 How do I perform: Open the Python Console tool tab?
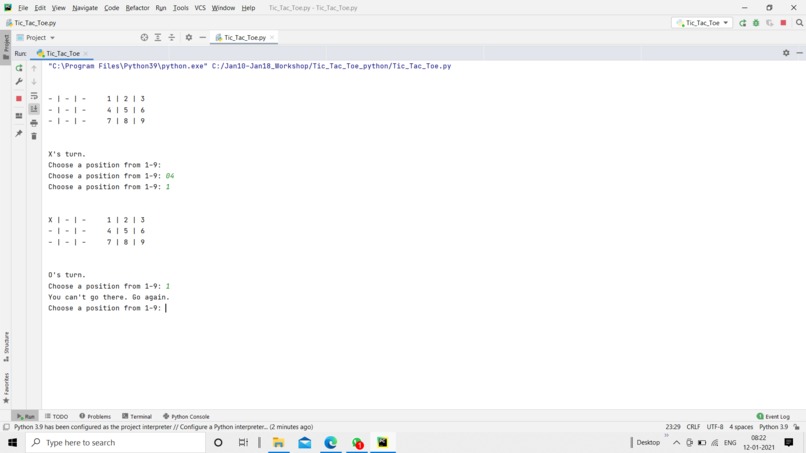click(x=186, y=416)
